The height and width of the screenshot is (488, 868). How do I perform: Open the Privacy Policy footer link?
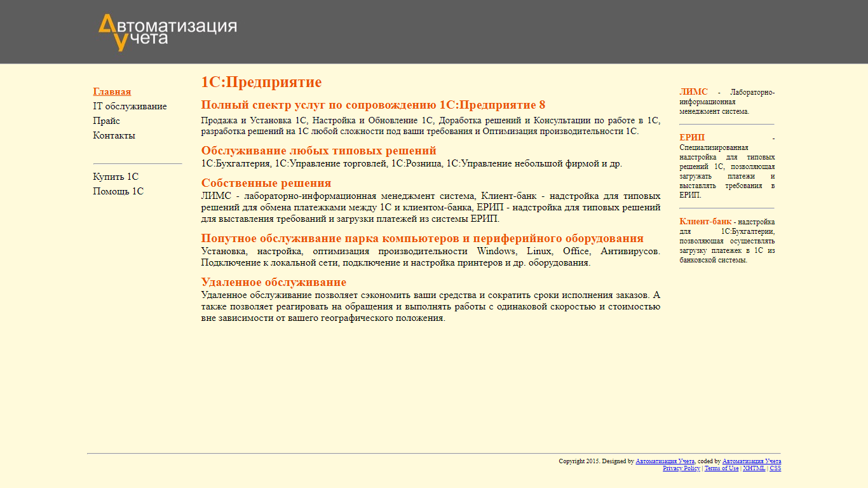(x=681, y=468)
